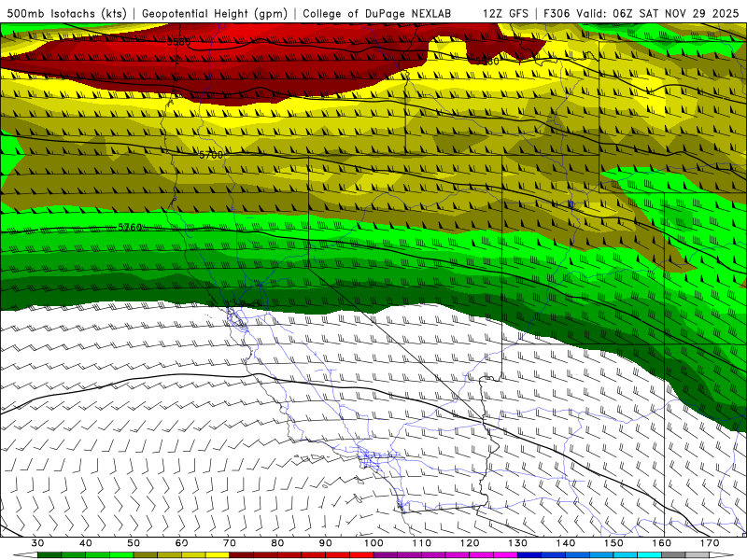Click the 'F306' forecast hour label
This screenshot has height=560, width=747.
coord(557,13)
